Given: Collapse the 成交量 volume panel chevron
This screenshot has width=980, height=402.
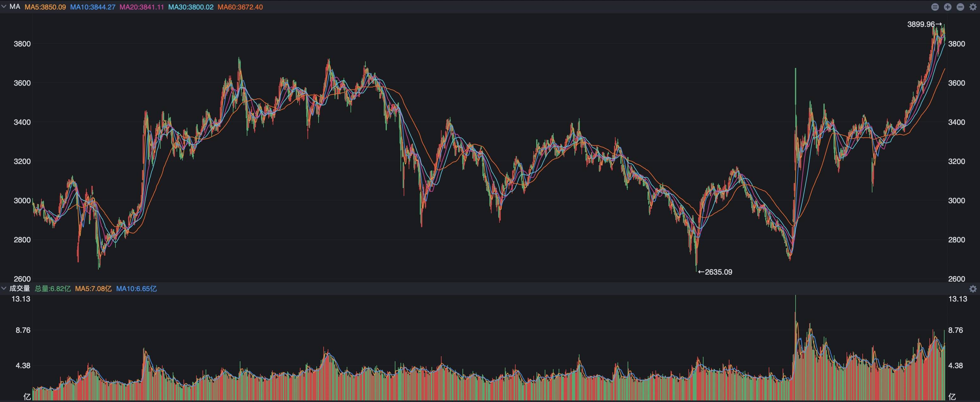Looking at the screenshot, I should click(4, 289).
